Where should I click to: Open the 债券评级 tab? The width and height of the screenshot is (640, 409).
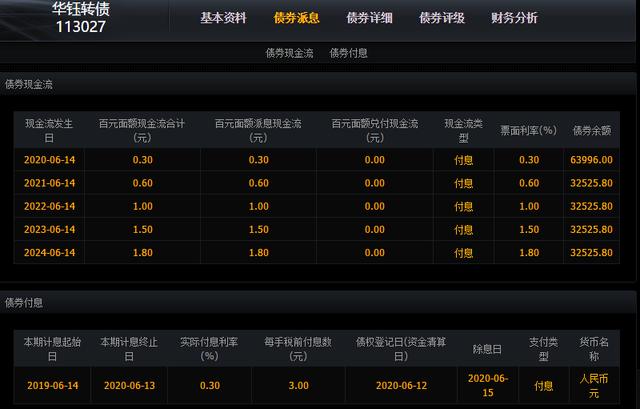(x=442, y=18)
